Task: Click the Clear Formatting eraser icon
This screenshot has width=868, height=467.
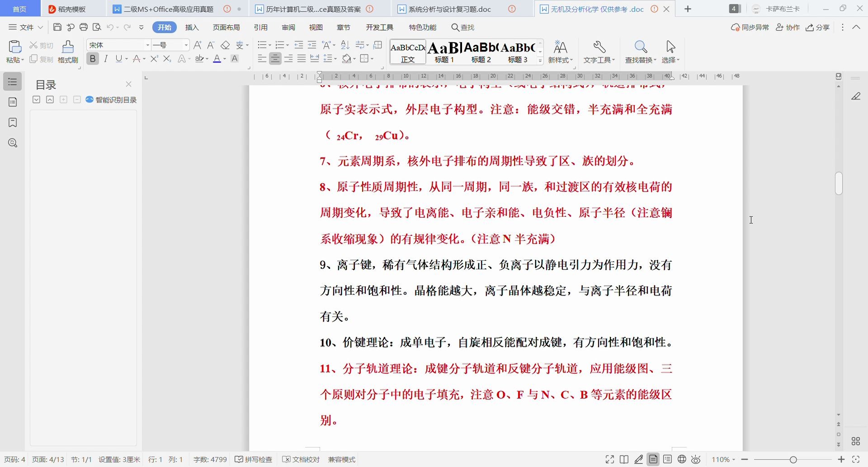Action: pyautogui.click(x=225, y=45)
